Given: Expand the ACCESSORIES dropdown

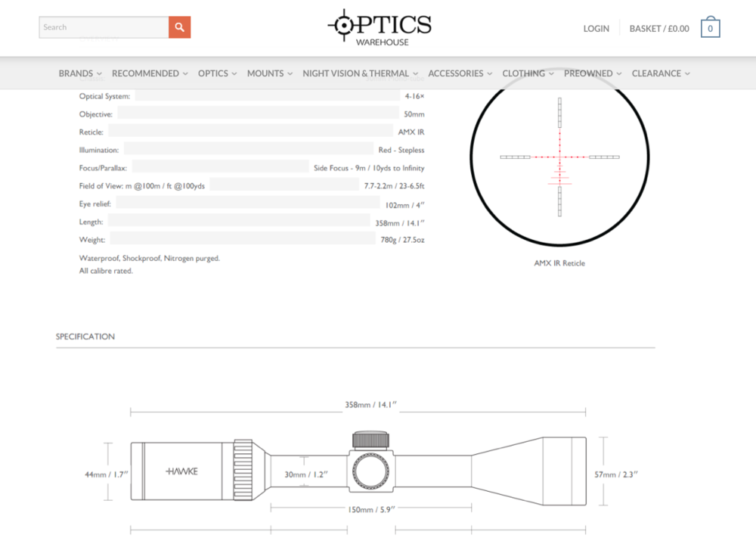Looking at the screenshot, I should tap(460, 73).
